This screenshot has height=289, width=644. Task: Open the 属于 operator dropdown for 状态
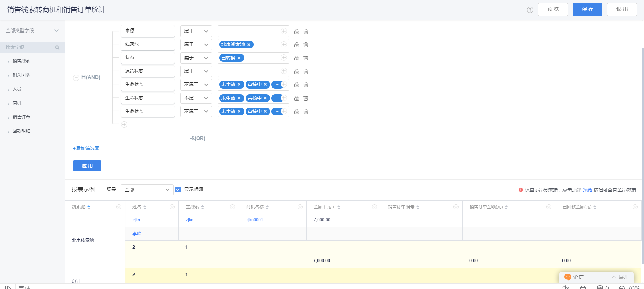[196, 58]
